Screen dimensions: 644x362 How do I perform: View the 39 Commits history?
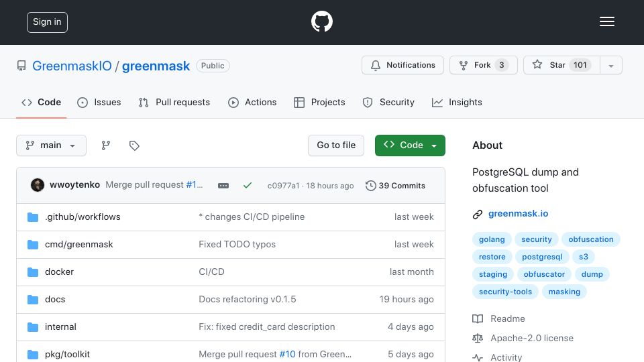coord(395,186)
